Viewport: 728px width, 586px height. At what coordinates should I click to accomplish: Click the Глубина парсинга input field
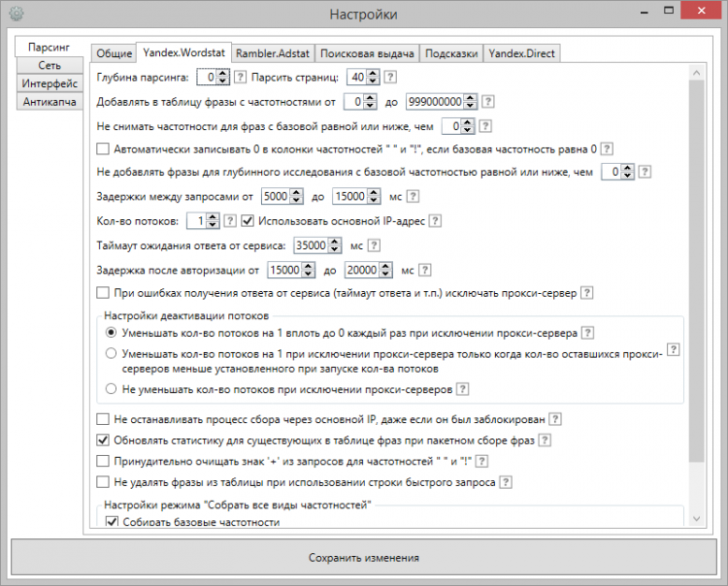(207, 77)
